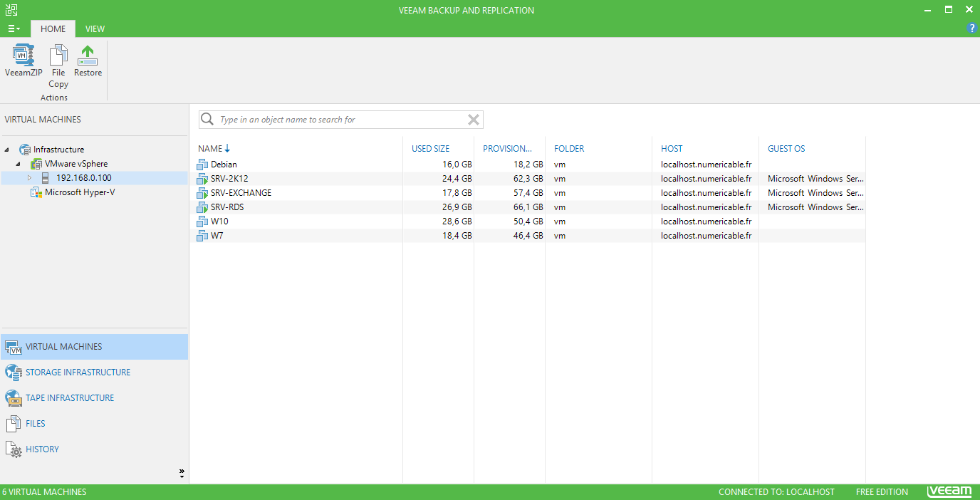Open the TAPE INFRASTRUCTURE navigation pane
This screenshot has width=980, height=500.
[x=94, y=398]
